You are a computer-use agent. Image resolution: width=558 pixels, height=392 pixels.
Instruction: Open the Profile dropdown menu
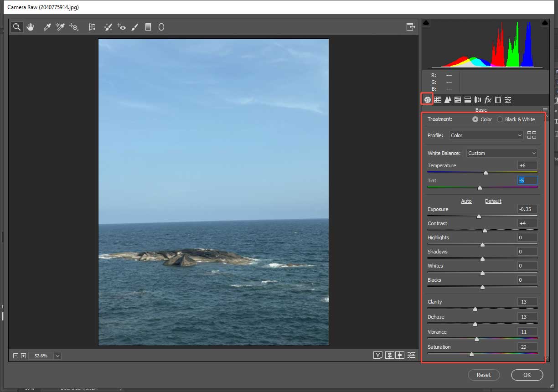tap(486, 135)
